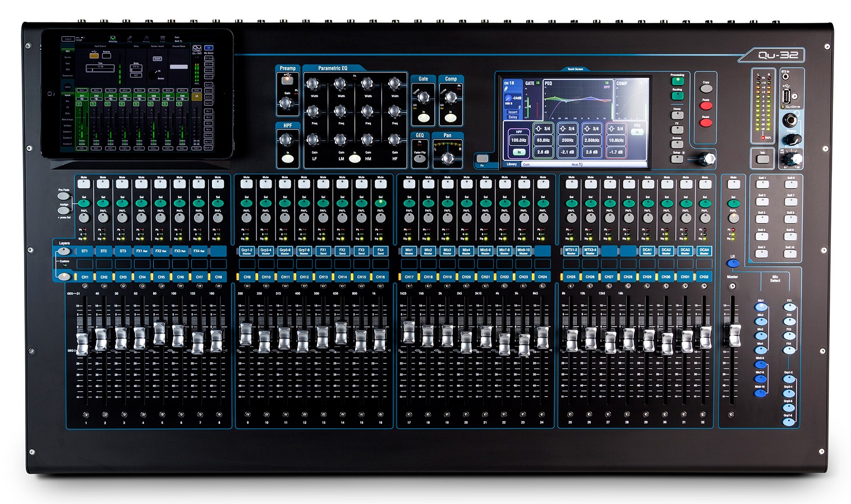Enable the PEQ In button on touch screen
Screen dimensions: 851x504
[637, 132]
